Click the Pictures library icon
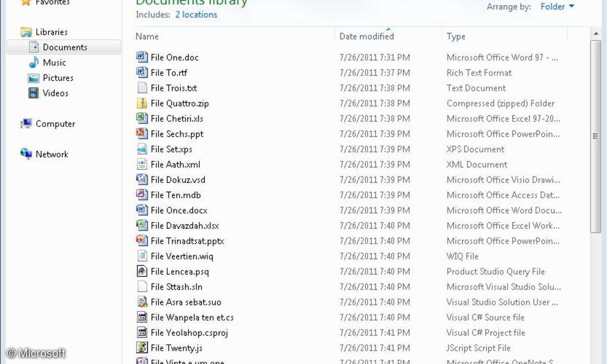This screenshot has height=364, width=607. coord(34,78)
